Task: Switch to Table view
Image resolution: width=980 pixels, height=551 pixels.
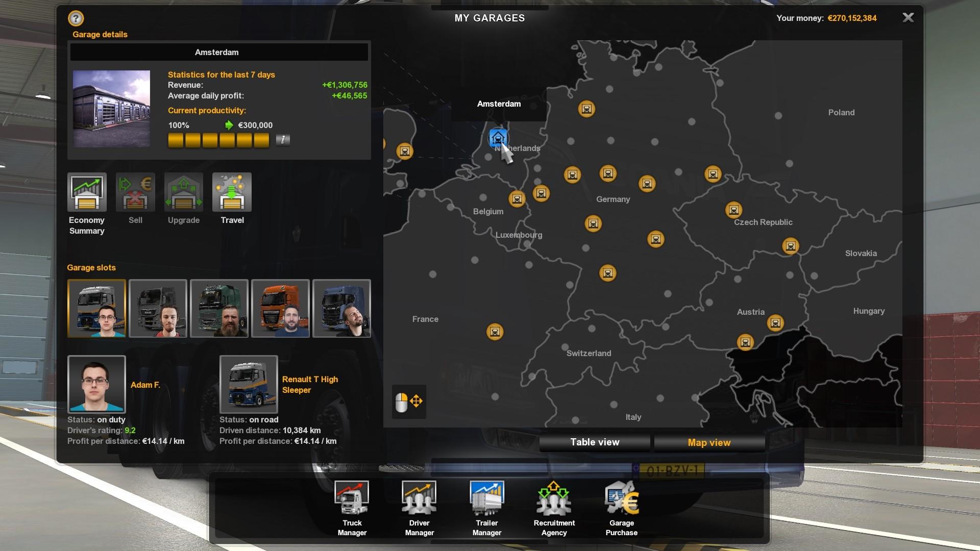Action: (x=595, y=442)
